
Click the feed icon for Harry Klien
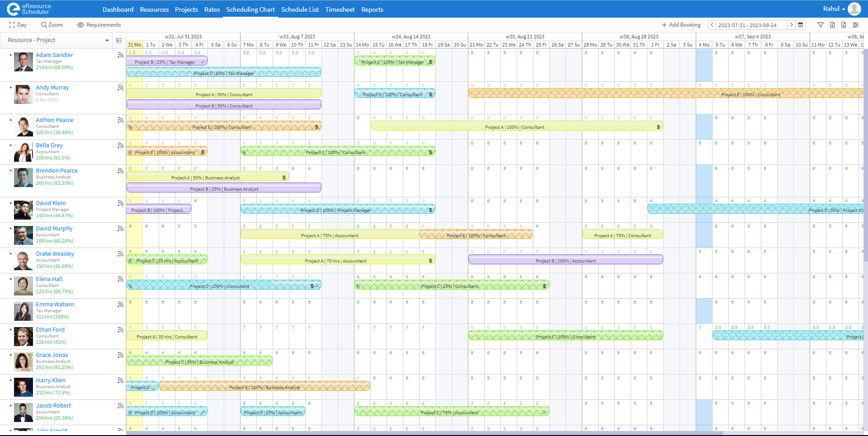[120, 380]
